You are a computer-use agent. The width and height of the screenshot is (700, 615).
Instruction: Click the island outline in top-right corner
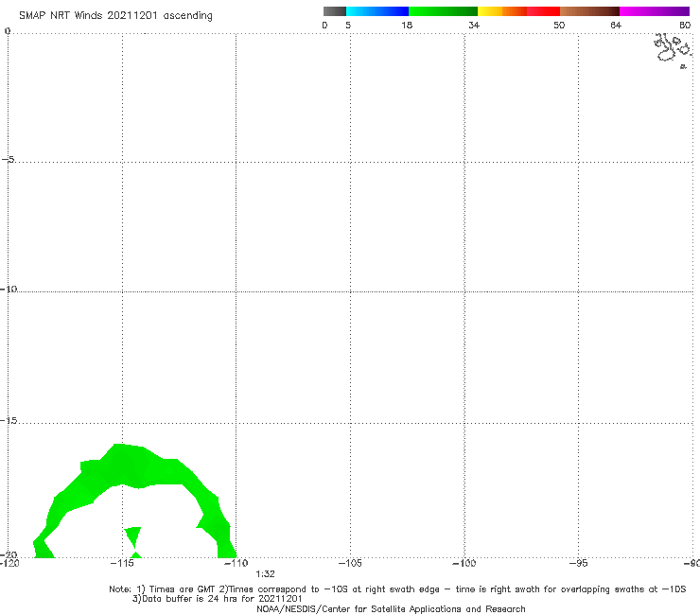coord(674,50)
